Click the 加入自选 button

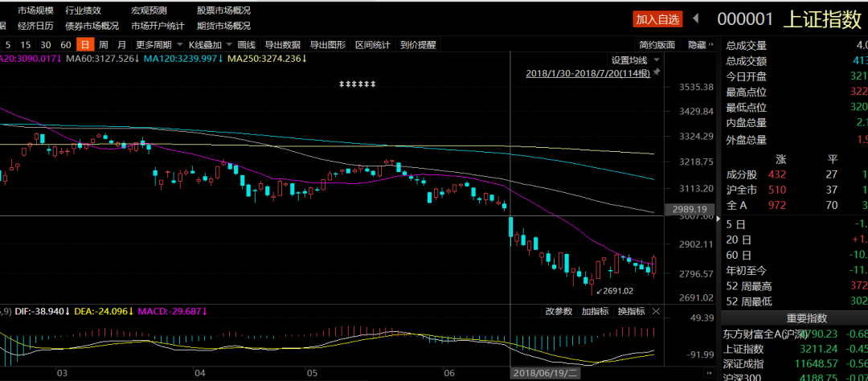(x=657, y=18)
